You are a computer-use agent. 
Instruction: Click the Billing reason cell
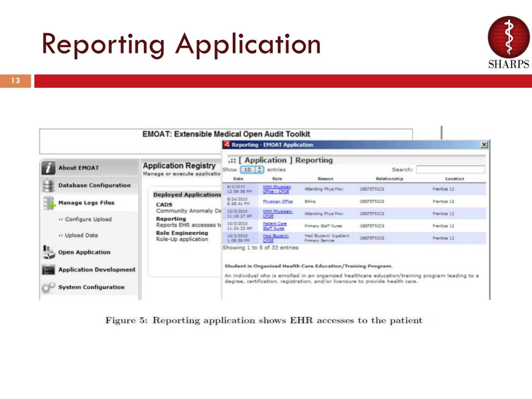click(x=310, y=202)
